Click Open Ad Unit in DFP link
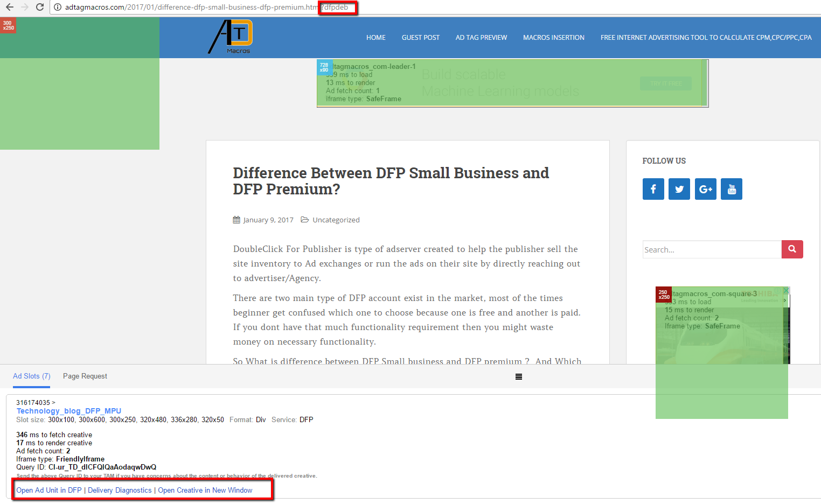This screenshot has width=821, height=504. coord(49,490)
